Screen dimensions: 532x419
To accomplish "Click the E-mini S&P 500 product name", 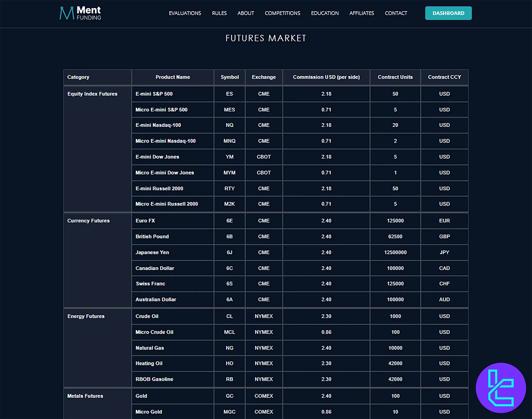I will click(154, 94).
